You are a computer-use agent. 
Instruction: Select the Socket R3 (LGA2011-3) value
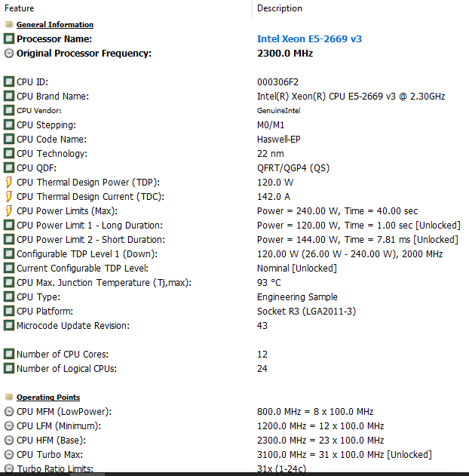(x=306, y=311)
